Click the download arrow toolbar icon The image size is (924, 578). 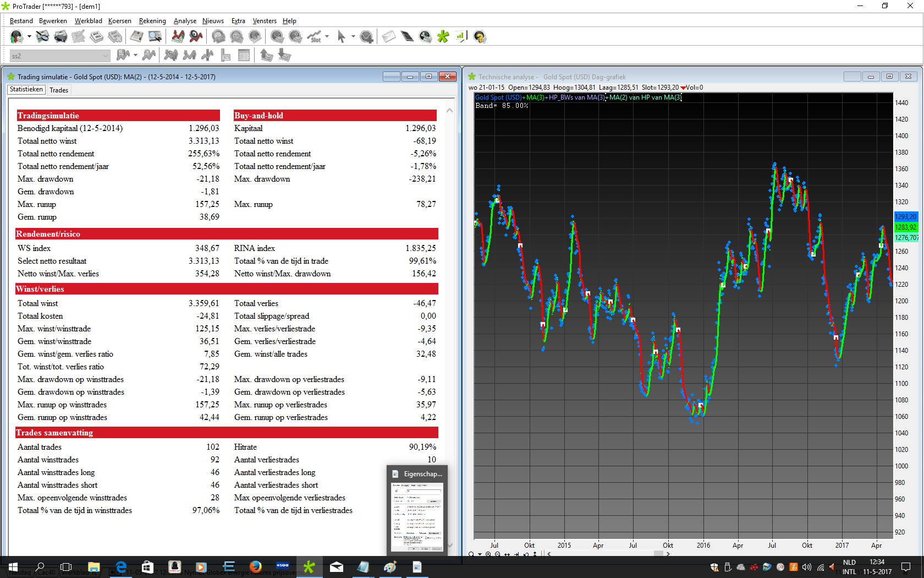pyautogui.click(x=284, y=55)
